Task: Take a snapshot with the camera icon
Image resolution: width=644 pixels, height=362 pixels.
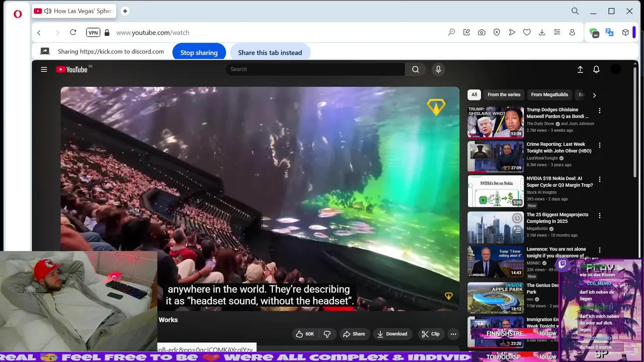Action: point(481,32)
